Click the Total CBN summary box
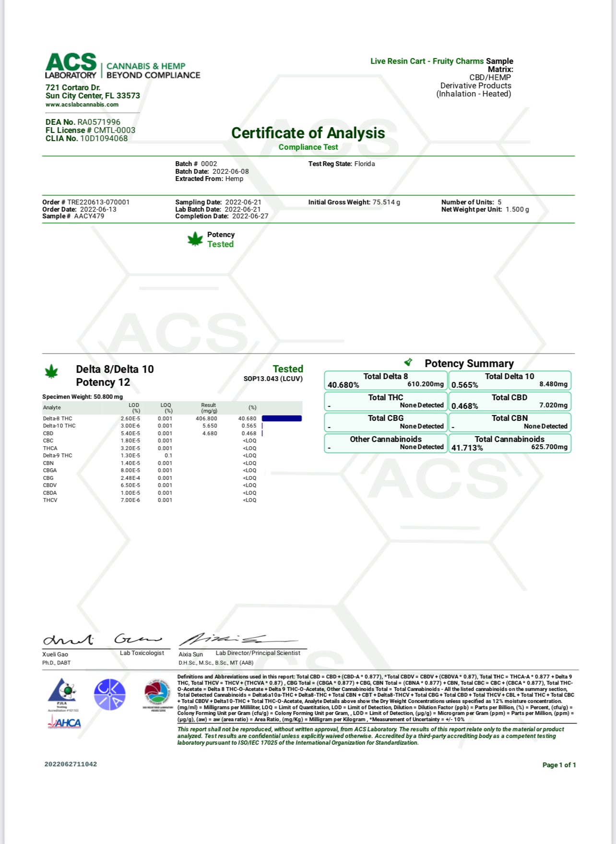Viewport: 616px width, 844px height. tap(509, 422)
